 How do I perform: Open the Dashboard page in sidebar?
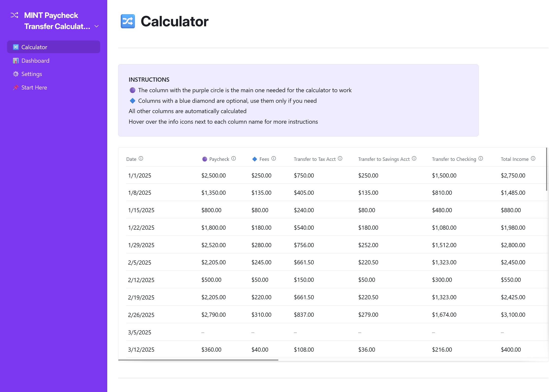[x=35, y=61]
